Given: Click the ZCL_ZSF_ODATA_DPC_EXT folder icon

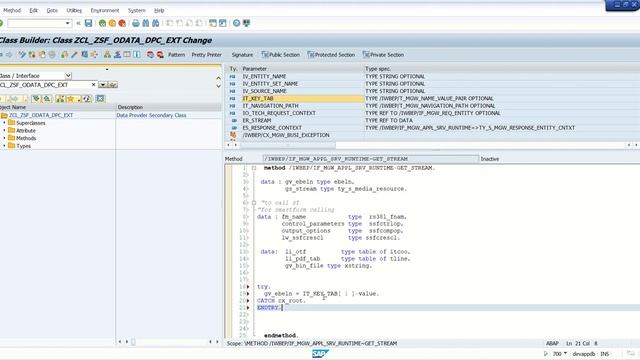Looking at the screenshot, I should [x=4, y=116].
